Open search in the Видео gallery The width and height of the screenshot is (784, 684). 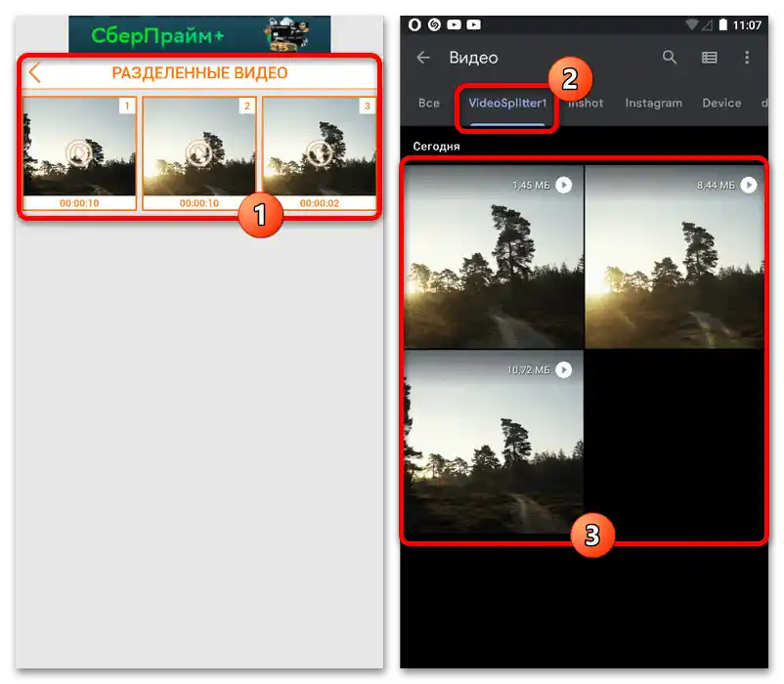670,58
